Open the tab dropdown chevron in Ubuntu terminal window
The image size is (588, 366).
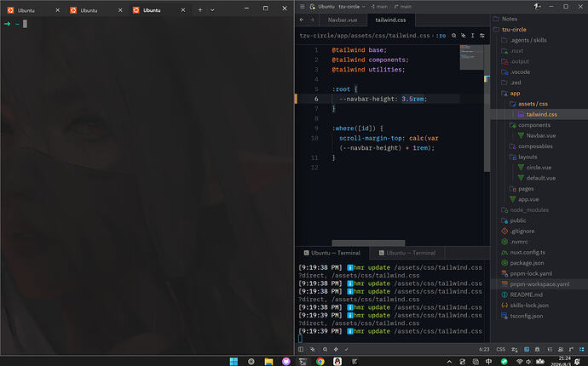(212, 10)
